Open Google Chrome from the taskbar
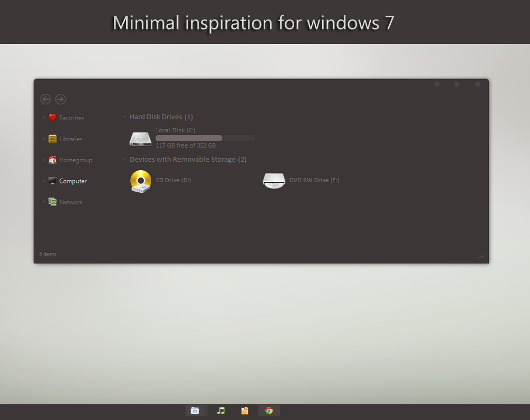Image resolution: width=530 pixels, height=420 pixels. [269, 411]
